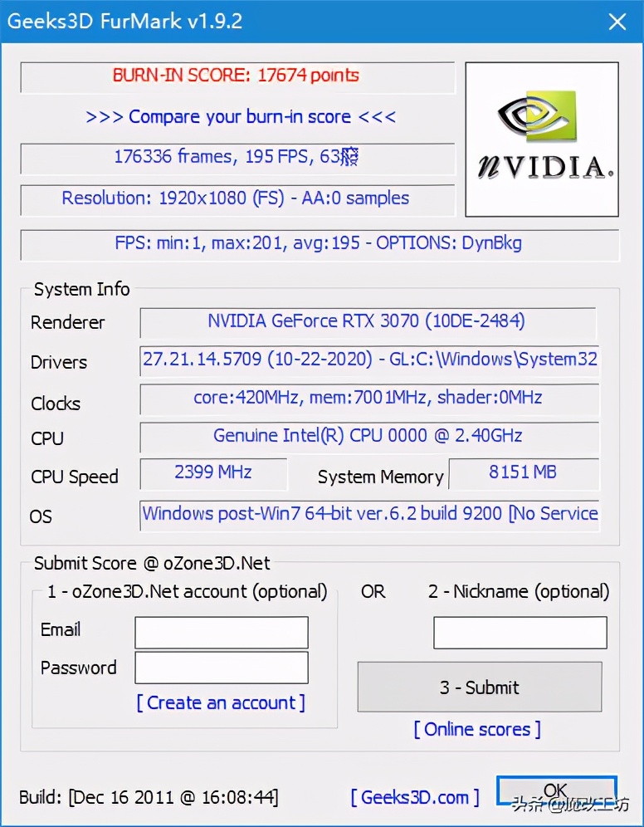Click the Resolution: 1920x1080 (FS) field
644x827 pixels.
coord(237,199)
